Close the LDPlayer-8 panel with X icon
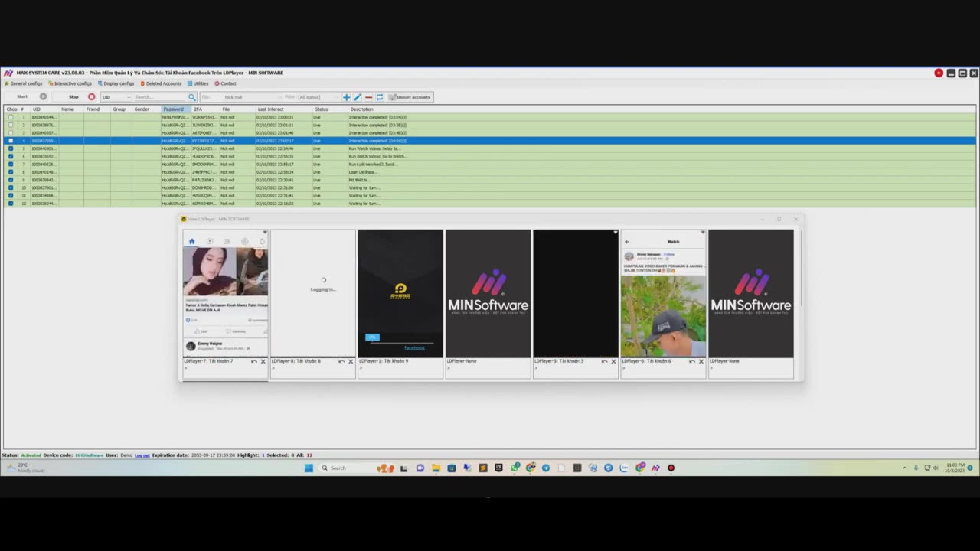This screenshot has height=551, width=980. 351,361
